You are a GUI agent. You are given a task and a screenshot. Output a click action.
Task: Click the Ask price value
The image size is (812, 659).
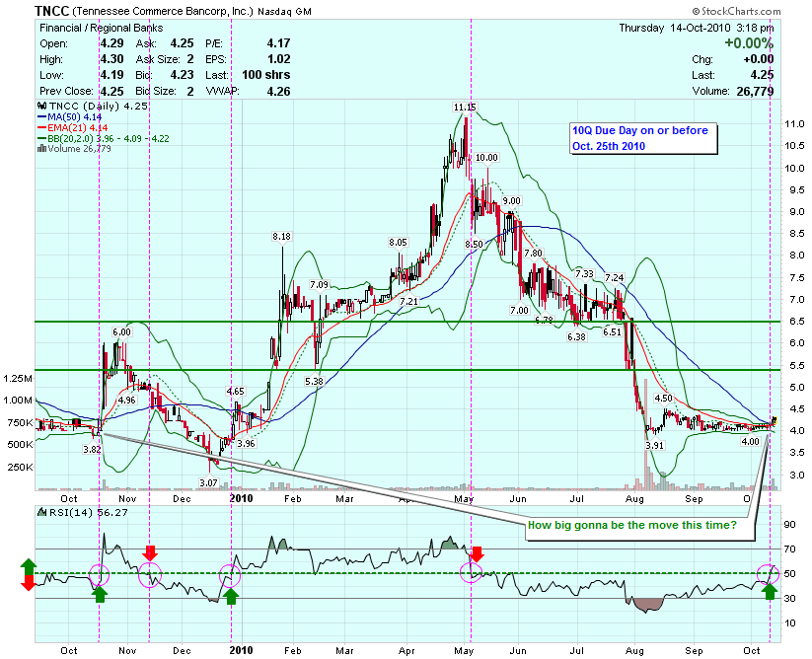point(182,43)
